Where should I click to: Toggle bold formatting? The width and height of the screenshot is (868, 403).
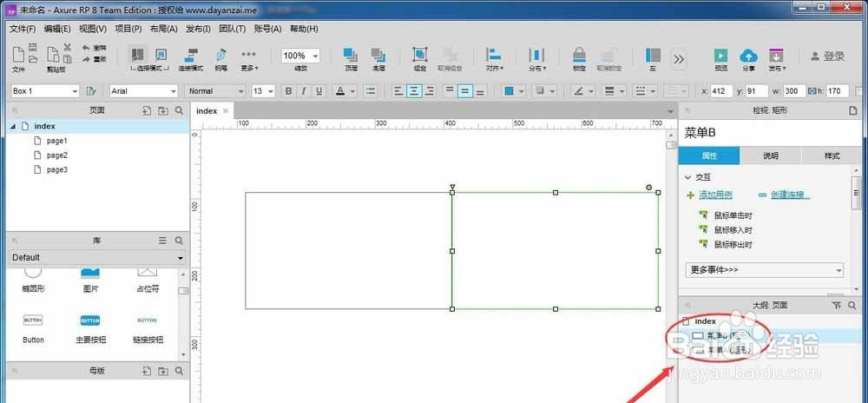pyautogui.click(x=288, y=91)
